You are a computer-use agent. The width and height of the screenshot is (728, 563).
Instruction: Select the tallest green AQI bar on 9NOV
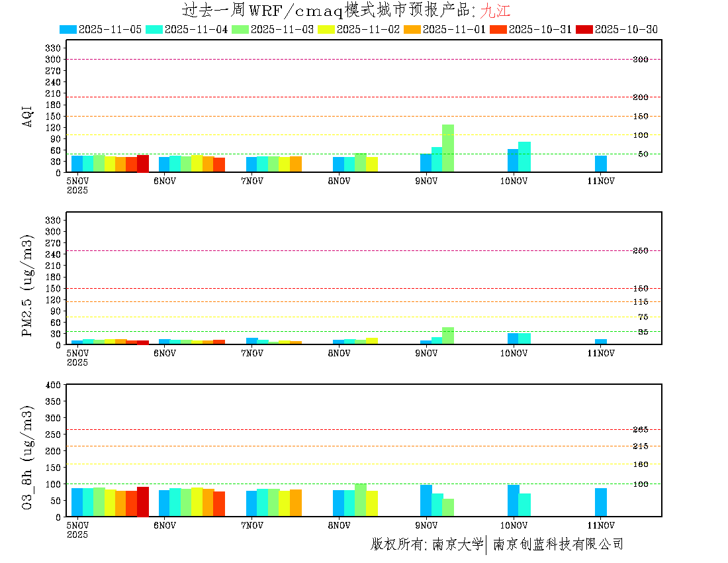point(448,148)
